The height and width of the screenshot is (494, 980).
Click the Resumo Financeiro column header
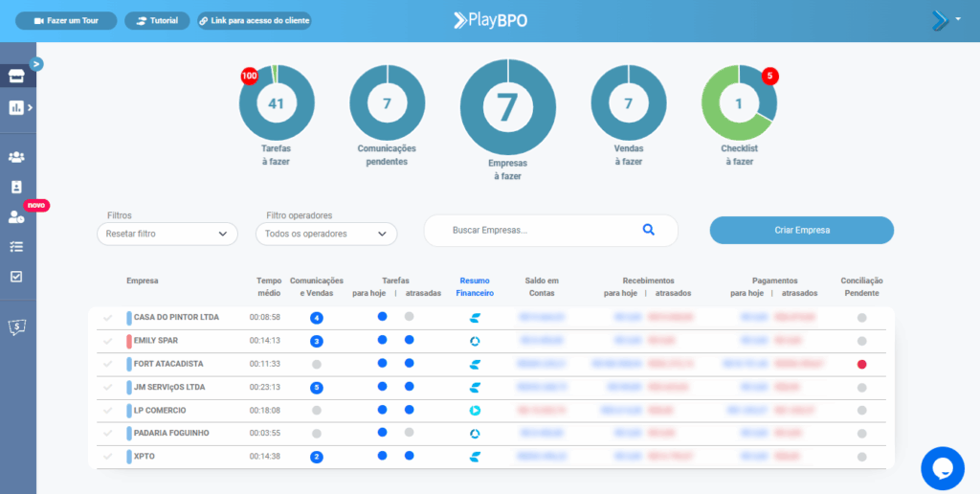(x=475, y=286)
